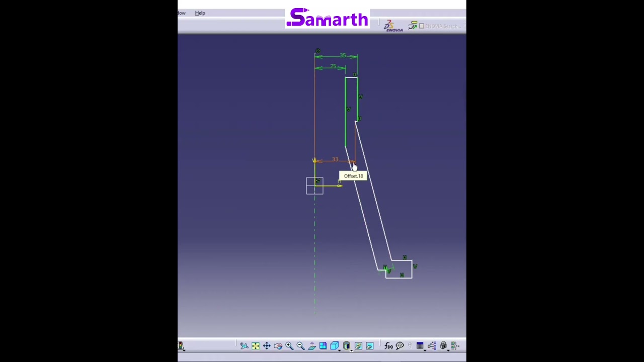Tick the ENOVIA Search checkbox
The image size is (644, 362).
(x=422, y=26)
